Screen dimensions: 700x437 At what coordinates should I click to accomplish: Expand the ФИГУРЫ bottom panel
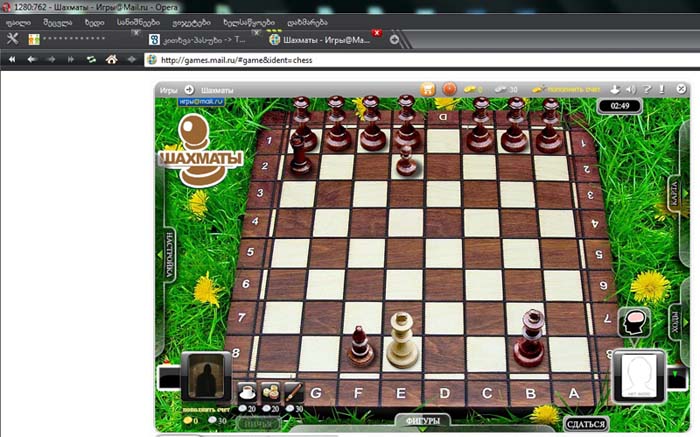tap(422, 420)
